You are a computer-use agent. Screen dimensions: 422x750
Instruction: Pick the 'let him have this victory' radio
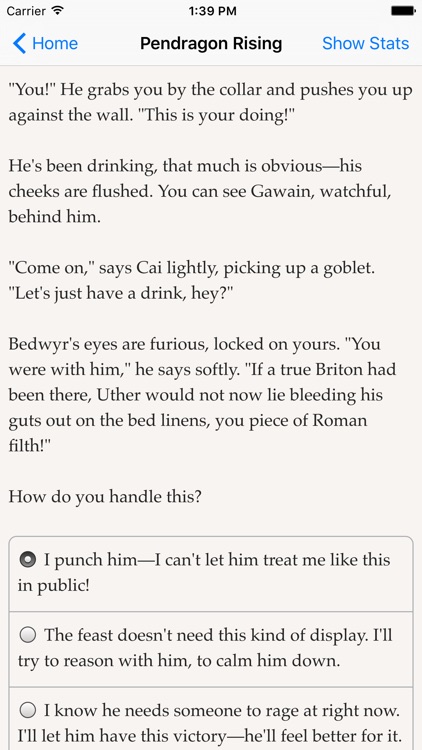click(28, 710)
